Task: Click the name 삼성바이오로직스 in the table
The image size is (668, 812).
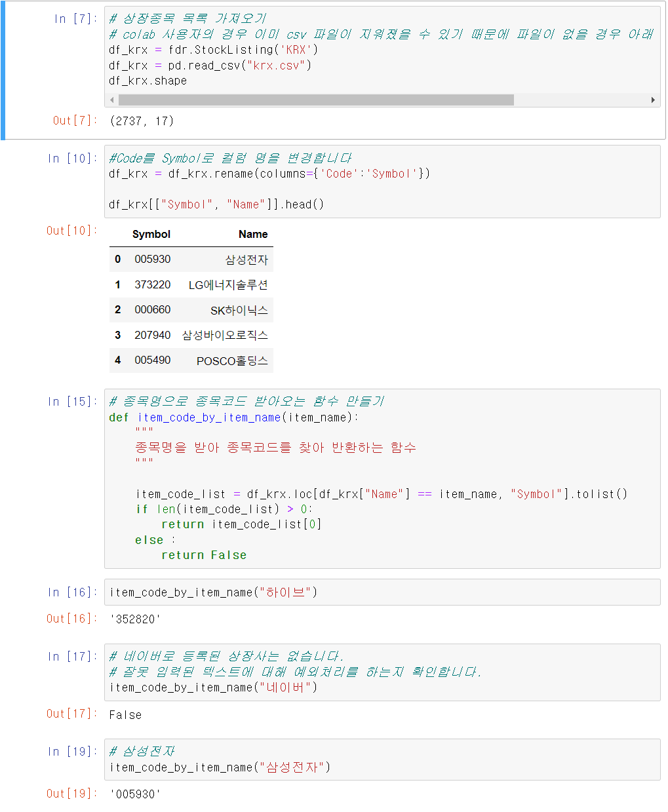Action: [225, 336]
